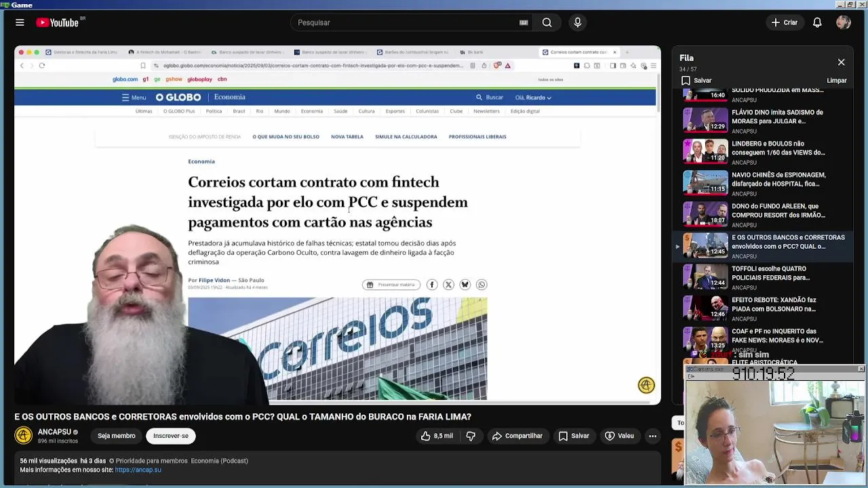Open the g1 link in globo top bar
The width and height of the screenshot is (868, 488).
[x=145, y=79]
